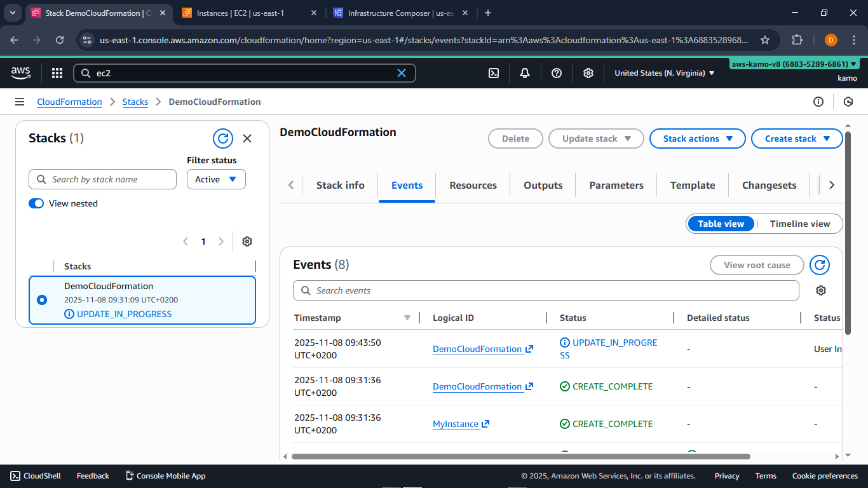The height and width of the screenshot is (488, 868).
Task: Expand the Stack actions dropdown
Action: (697, 139)
